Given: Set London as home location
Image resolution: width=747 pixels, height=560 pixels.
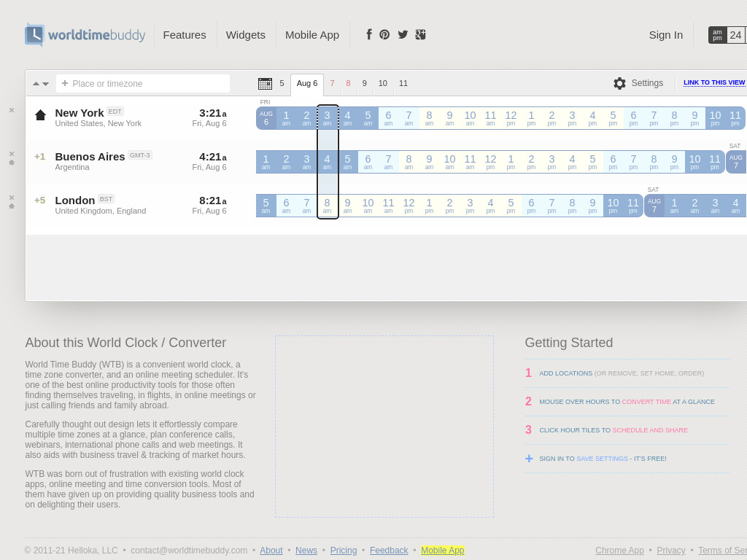Looking at the screenshot, I should pyautogui.click(x=12, y=206).
